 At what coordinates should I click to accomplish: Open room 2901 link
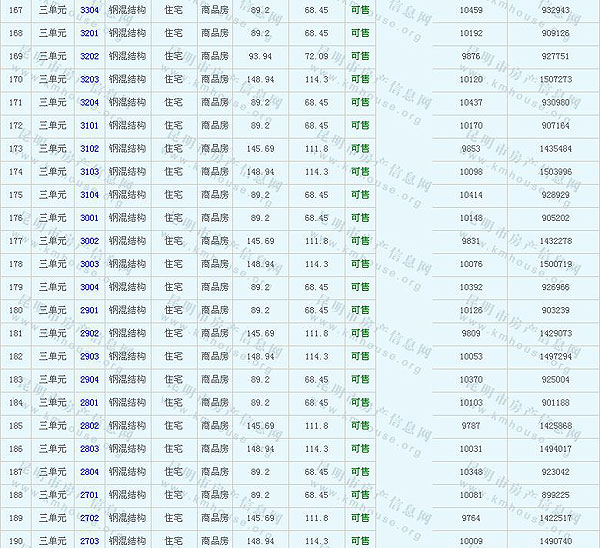coord(89,310)
